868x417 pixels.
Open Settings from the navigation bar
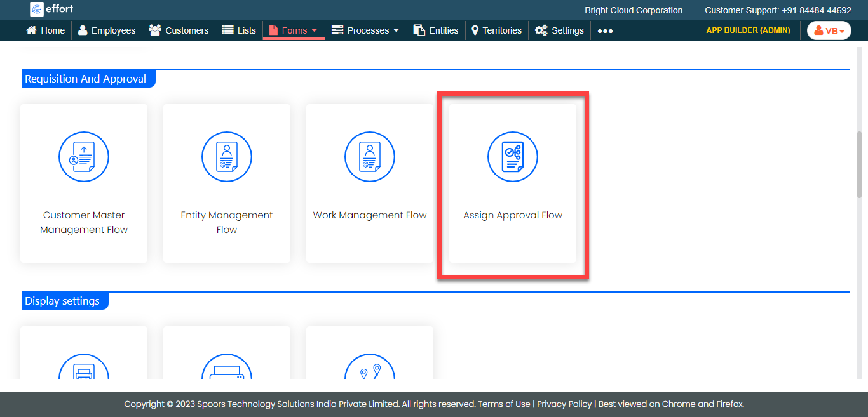pyautogui.click(x=559, y=30)
